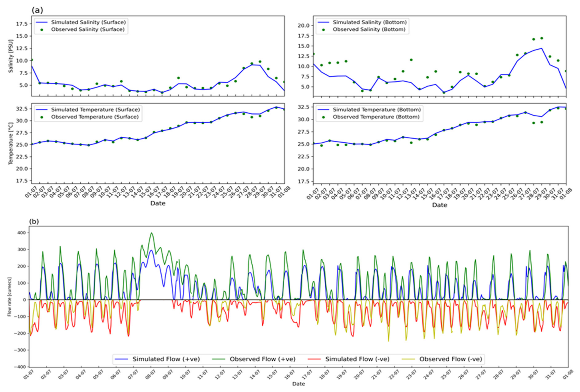580x392 pixels.
Task: Click the blue Simulated Flow (+ve) legend line
Action: click(x=121, y=359)
